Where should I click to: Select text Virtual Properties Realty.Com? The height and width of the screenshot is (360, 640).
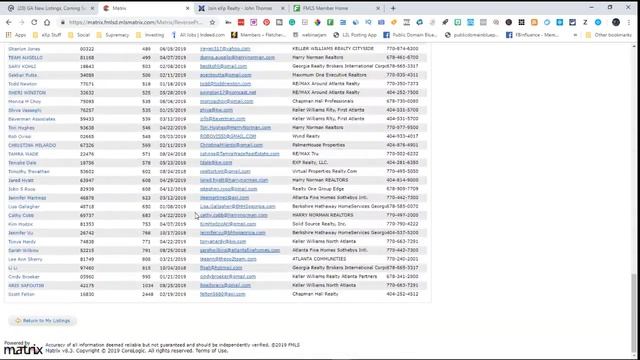pos(324,171)
